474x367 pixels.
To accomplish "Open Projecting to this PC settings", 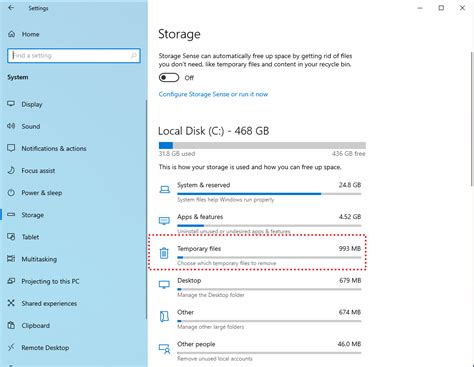I will pyautogui.click(x=74, y=281).
